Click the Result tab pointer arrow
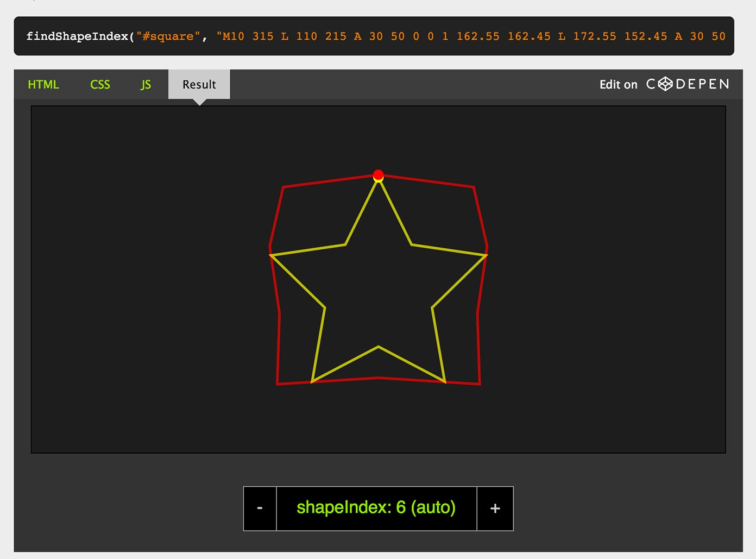756x559 pixels. [x=199, y=101]
